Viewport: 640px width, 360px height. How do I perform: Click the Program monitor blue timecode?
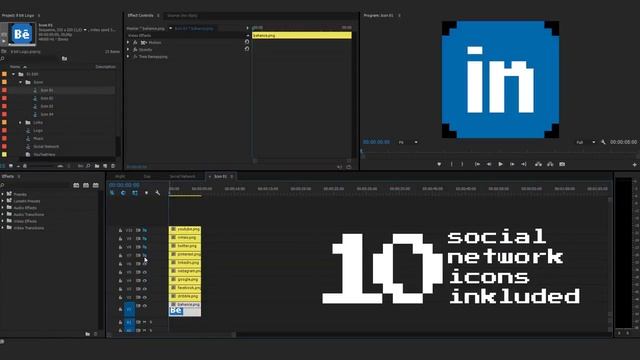click(376, 142)
